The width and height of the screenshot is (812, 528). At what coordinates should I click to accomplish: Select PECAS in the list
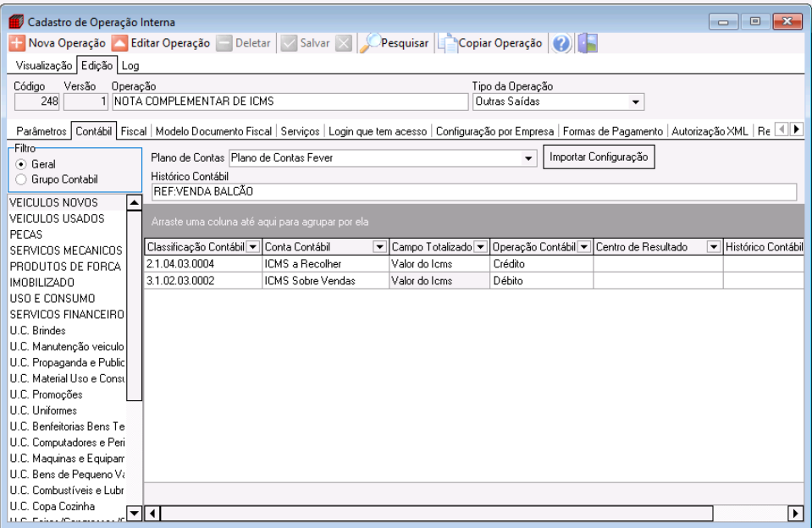67,235
